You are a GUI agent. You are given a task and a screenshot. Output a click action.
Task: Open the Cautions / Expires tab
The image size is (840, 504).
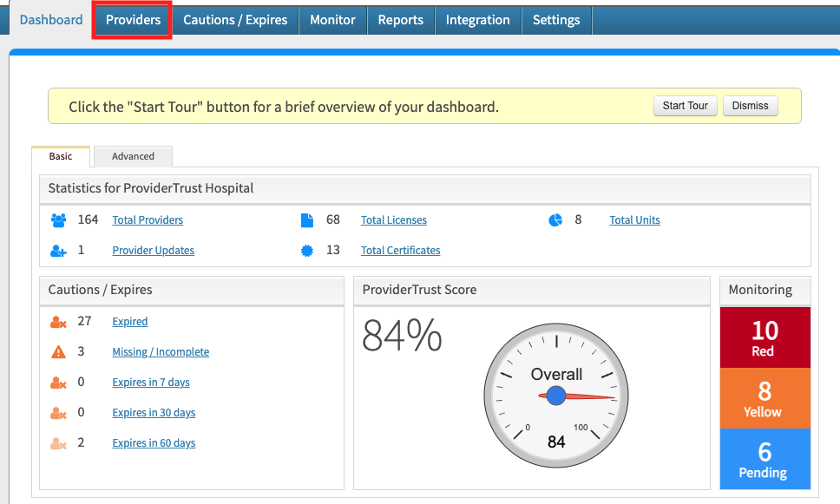pos(235,20)
